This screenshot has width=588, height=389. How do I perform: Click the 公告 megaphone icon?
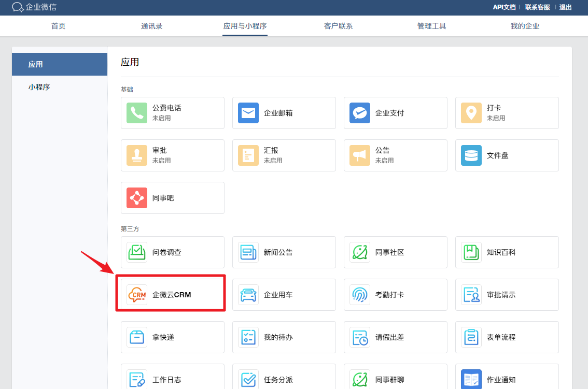pos(360,155)
